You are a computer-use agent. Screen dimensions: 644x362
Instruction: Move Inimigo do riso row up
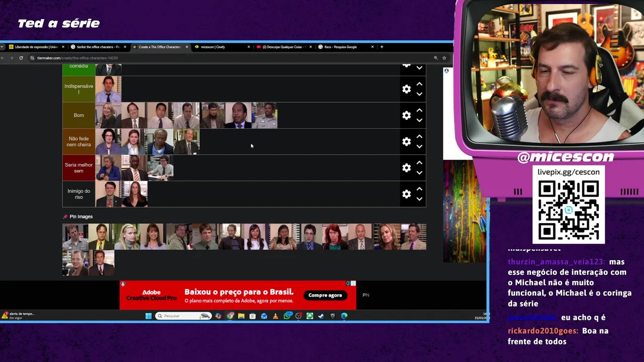(x=419, y=189)
